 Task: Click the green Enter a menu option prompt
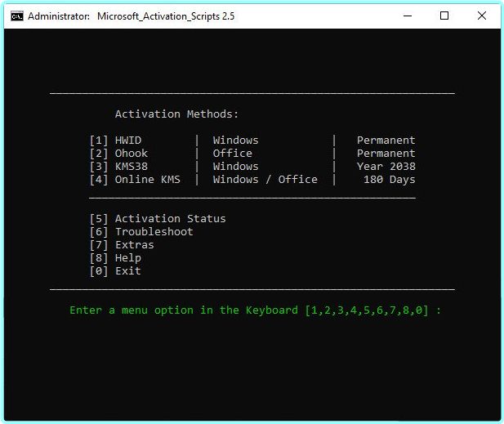(255, 310)
